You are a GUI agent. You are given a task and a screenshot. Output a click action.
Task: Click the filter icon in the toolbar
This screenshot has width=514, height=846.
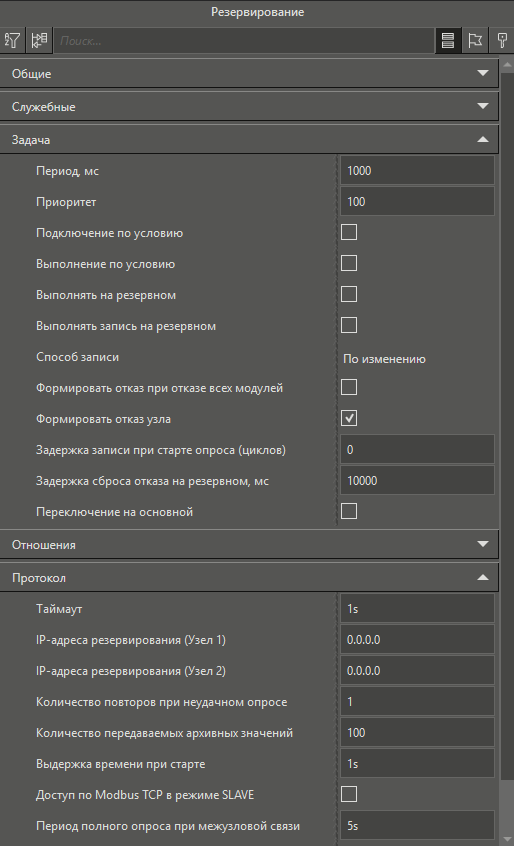(12, 40)
